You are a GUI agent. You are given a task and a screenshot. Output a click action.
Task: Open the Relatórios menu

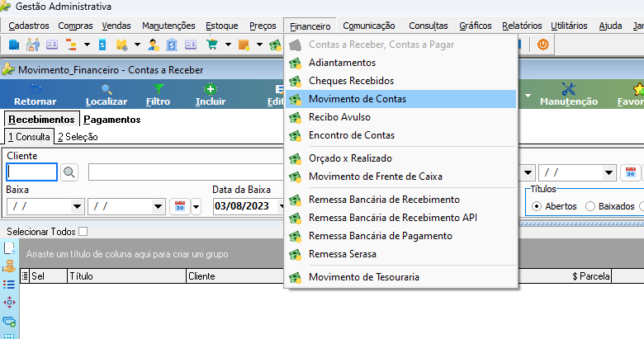tap(522, 26)
